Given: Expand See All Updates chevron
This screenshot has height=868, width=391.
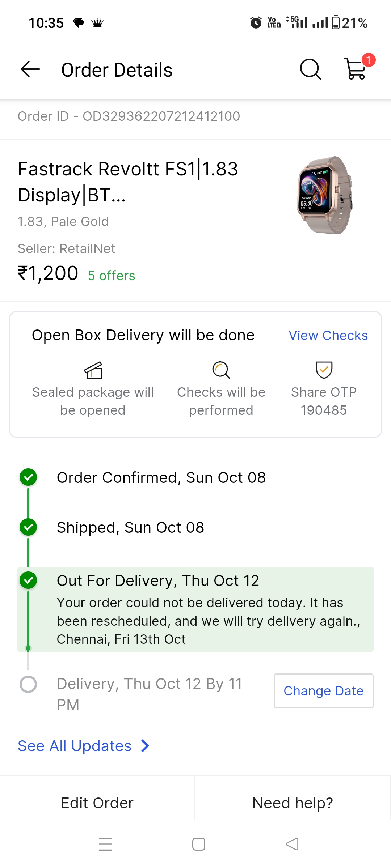Looking at the screenshot, I should click(145, 746).
